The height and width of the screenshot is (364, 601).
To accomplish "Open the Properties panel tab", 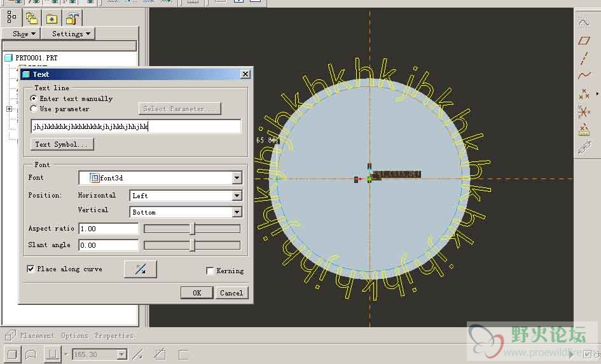I will coord(114,335).
